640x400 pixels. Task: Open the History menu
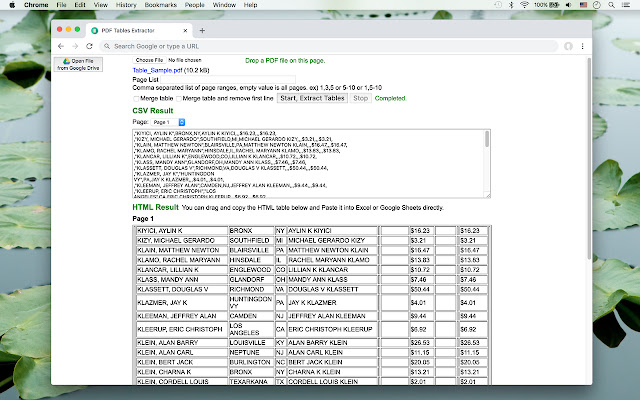[x=126, y=5]
